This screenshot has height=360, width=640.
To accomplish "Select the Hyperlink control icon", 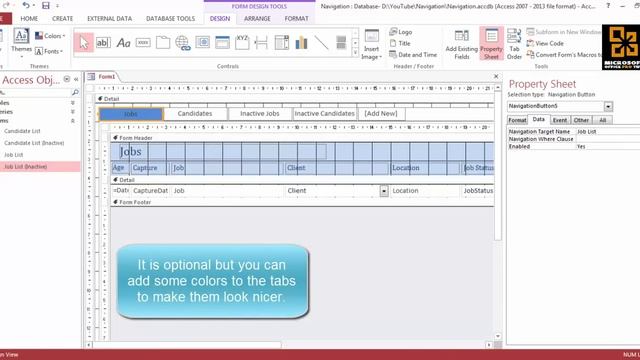I will [183, 42].
